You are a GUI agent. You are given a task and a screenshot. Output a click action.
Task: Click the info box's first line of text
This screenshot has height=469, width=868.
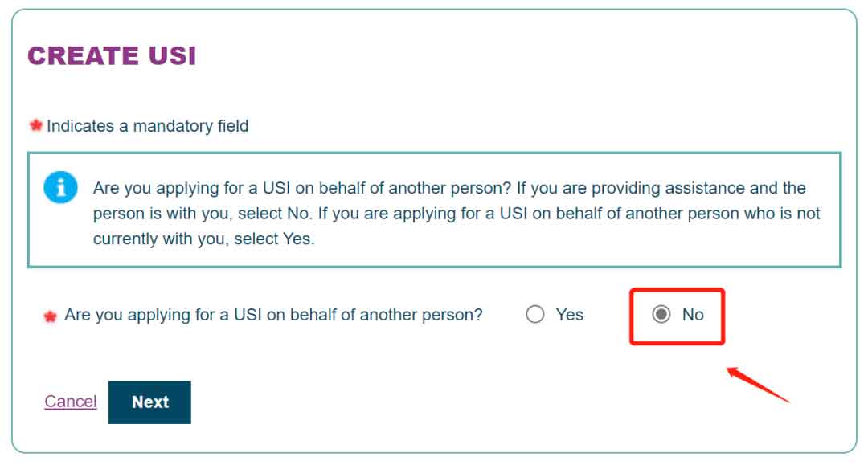449,188
